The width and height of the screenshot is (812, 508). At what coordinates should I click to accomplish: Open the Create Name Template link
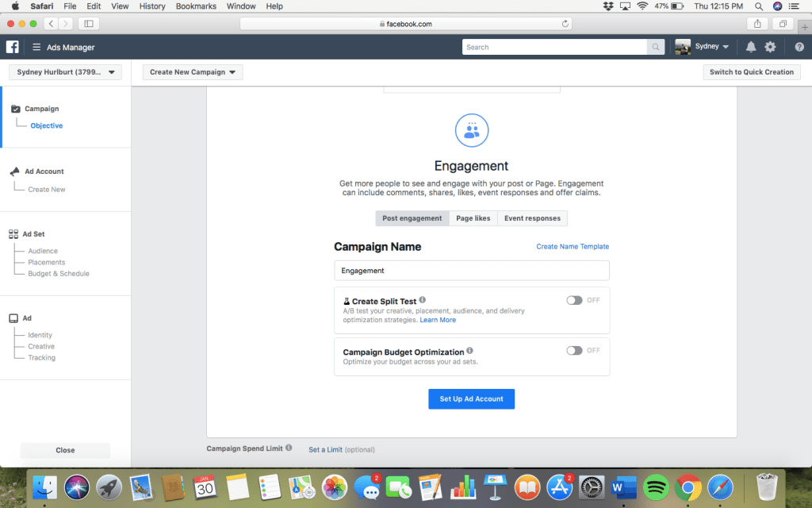pos(573,247)
